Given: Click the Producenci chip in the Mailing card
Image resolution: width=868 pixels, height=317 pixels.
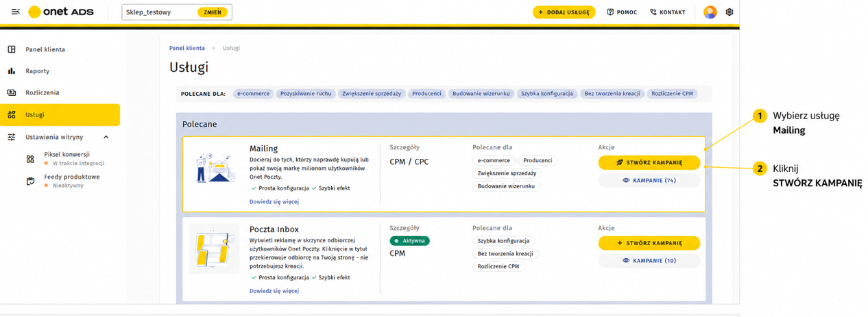Looking at the screenshot, I should point(538,160).
